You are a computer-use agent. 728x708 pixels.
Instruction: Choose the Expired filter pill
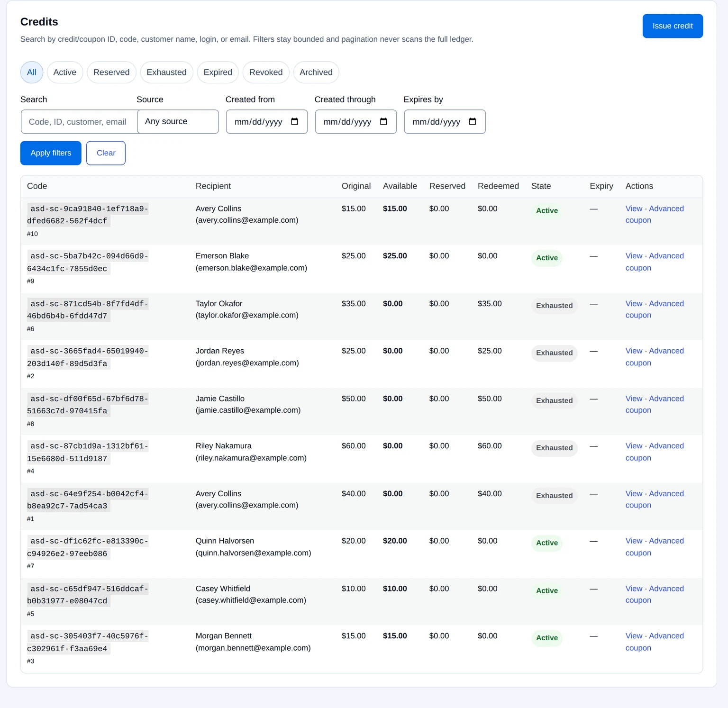[218, 73]
